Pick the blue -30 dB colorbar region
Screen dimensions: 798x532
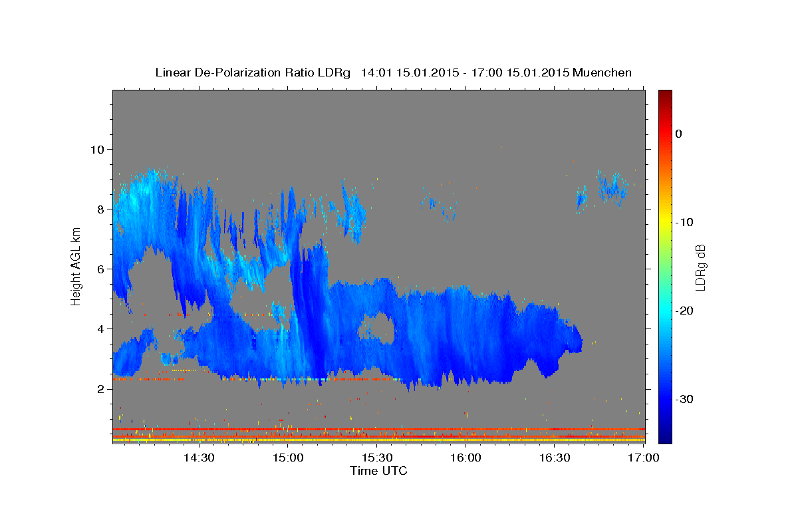click(x=665, y=399)
